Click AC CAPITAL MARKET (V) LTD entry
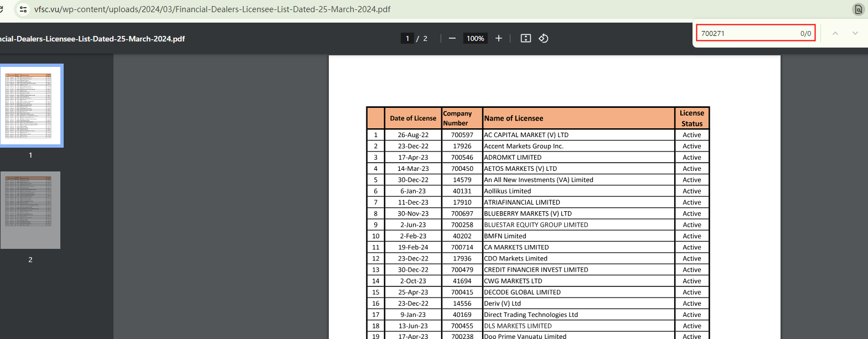Image resolution: width=868 pixels, height=339 pixels. (526, 135)
